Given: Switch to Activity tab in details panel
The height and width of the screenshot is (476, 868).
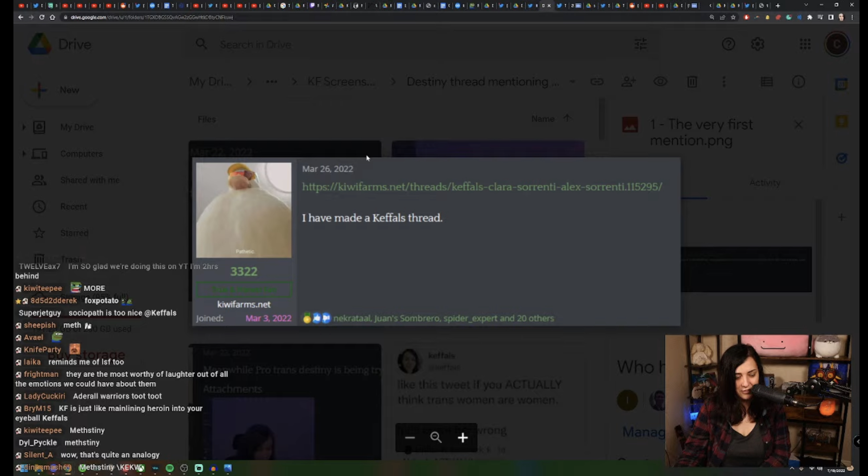Looking at the screenshot, I should pos(765,183).
